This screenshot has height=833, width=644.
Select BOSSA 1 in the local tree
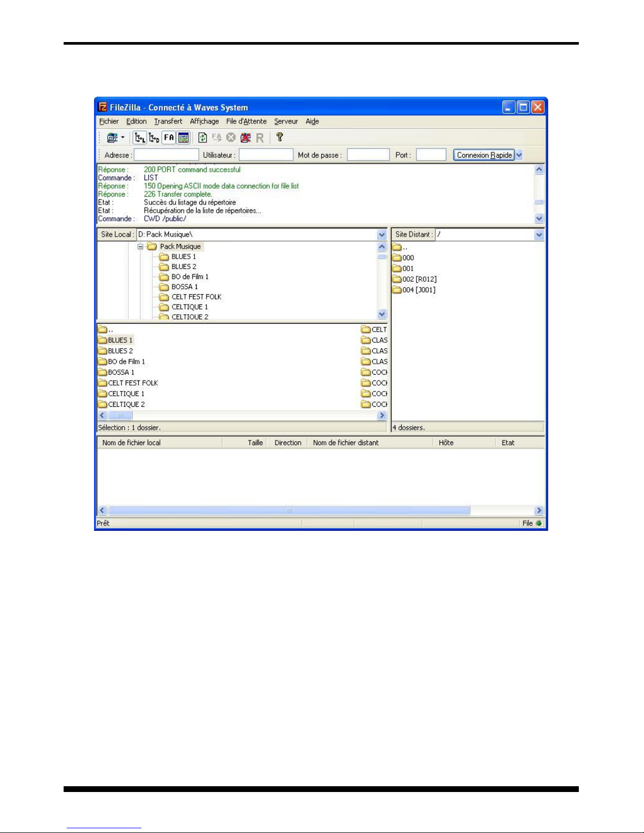[185, 286]
